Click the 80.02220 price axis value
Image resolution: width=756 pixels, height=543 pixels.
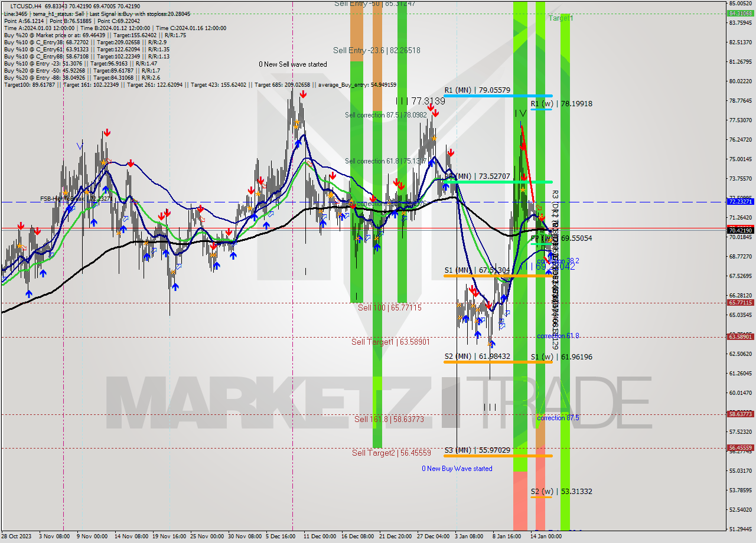point(740,81)
